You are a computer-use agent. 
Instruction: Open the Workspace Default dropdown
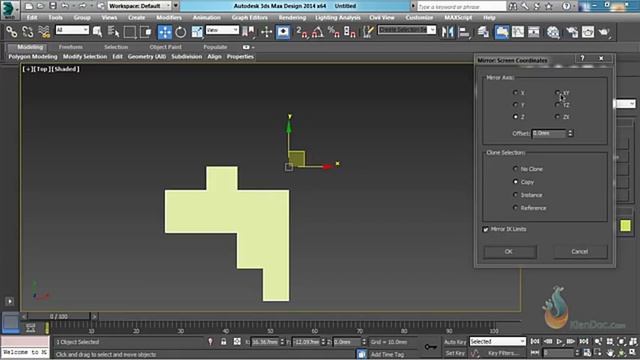[139, 6]
